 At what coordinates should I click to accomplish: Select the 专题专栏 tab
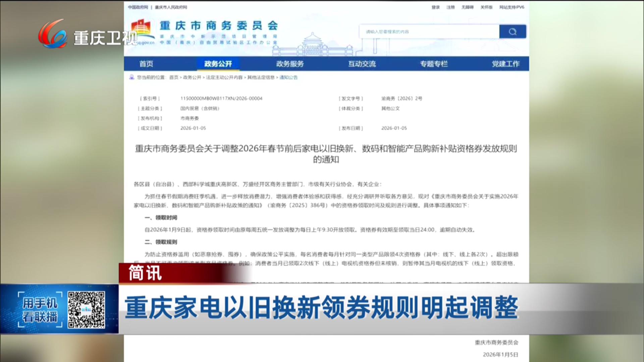[434, 64]
